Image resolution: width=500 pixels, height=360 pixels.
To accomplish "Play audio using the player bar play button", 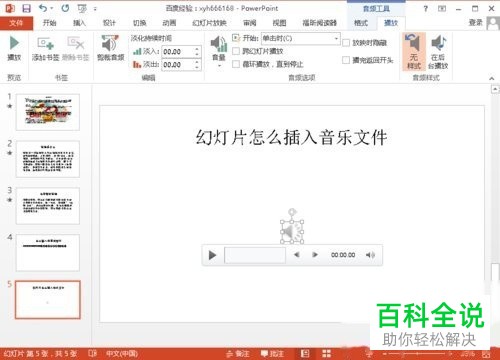I will [x=212, y=255].
